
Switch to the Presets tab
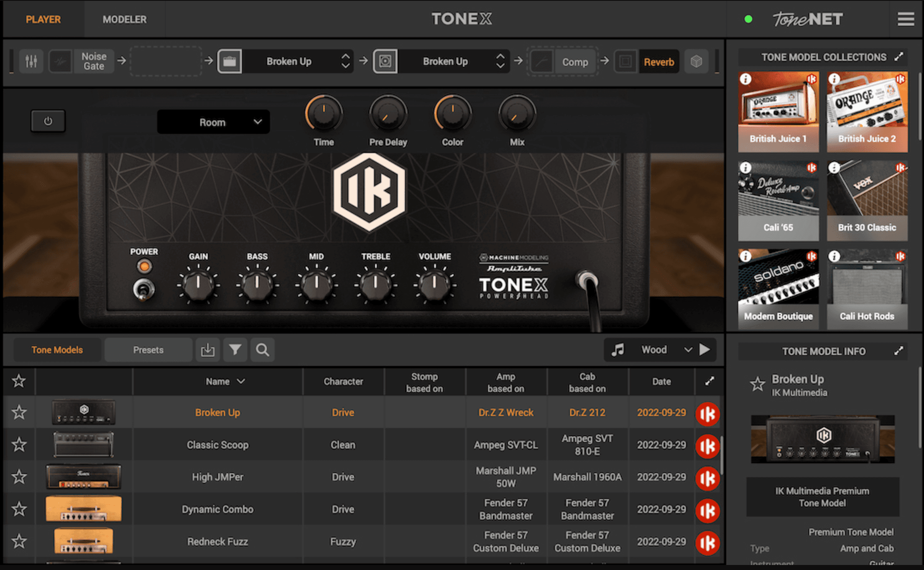[148, 350]
